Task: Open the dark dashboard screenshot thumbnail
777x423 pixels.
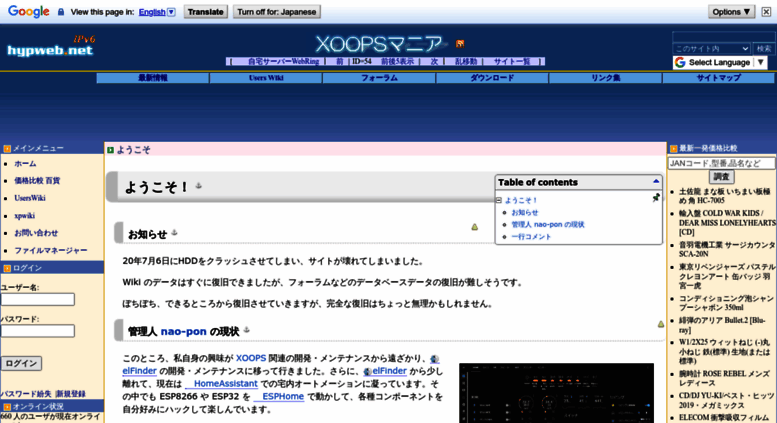Action: click(x=556, y=393)
